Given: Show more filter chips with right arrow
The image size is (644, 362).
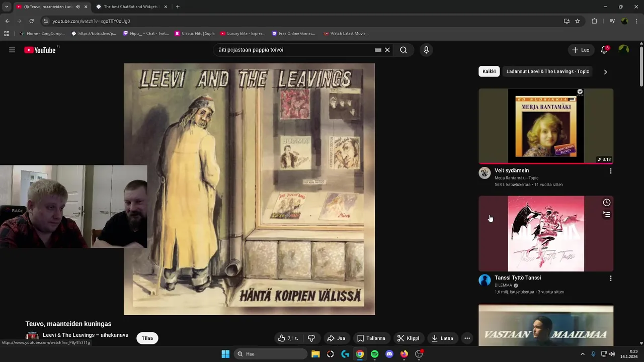Looking at the screenshot, I should [605, 72].
